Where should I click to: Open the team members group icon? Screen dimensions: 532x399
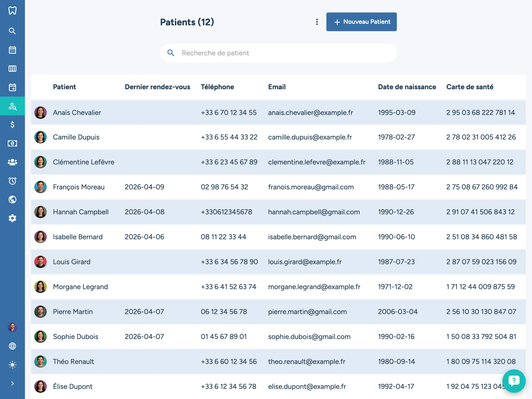[12, 162]
